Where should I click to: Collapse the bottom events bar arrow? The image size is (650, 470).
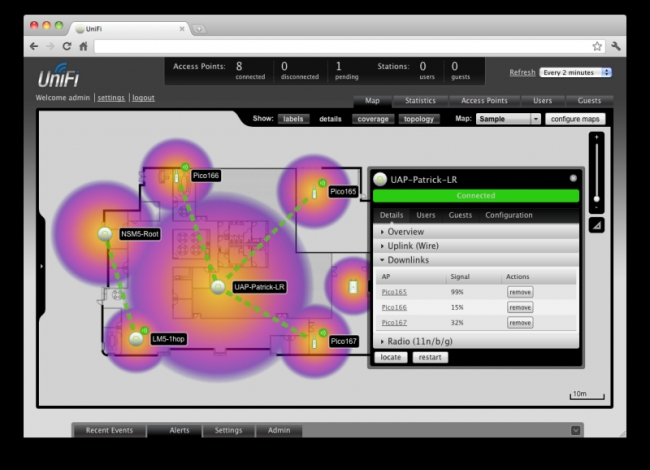(x=575, y=430)
